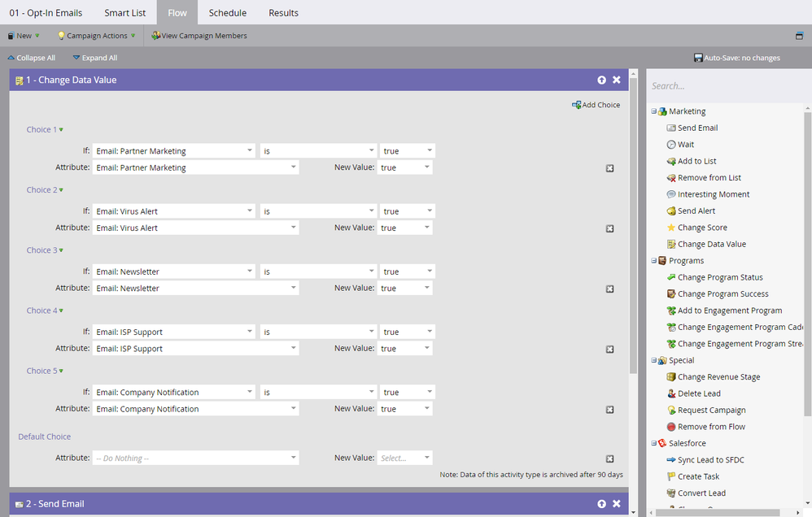Remove Choice 1 using its X icon
This screenshot has height=517, width=812.
pos(609,168)
